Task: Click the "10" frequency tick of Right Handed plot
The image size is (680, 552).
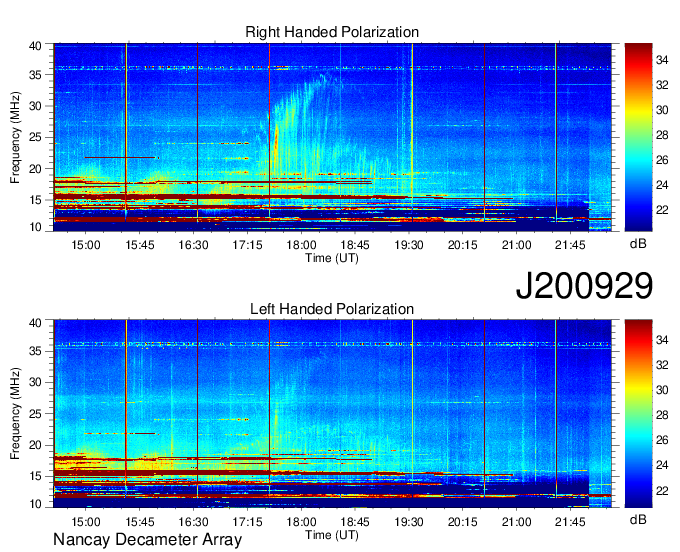Action: click(x=35, y=227)
